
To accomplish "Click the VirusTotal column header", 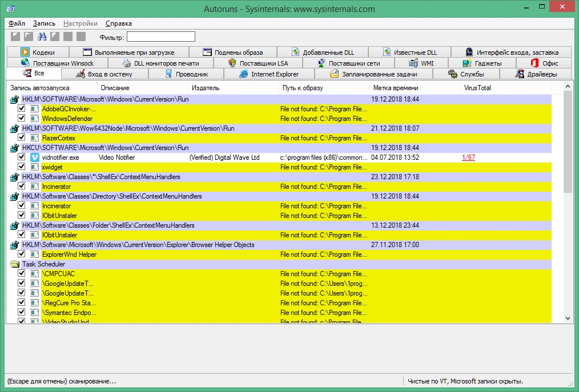I will [506, 88].
